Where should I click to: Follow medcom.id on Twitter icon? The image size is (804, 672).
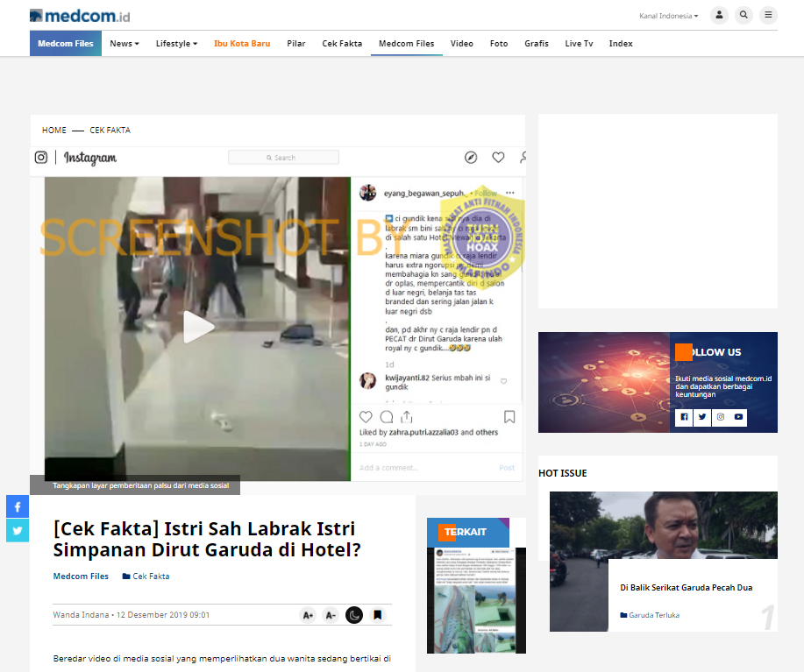pyautogui.click(x=702, y=417)
